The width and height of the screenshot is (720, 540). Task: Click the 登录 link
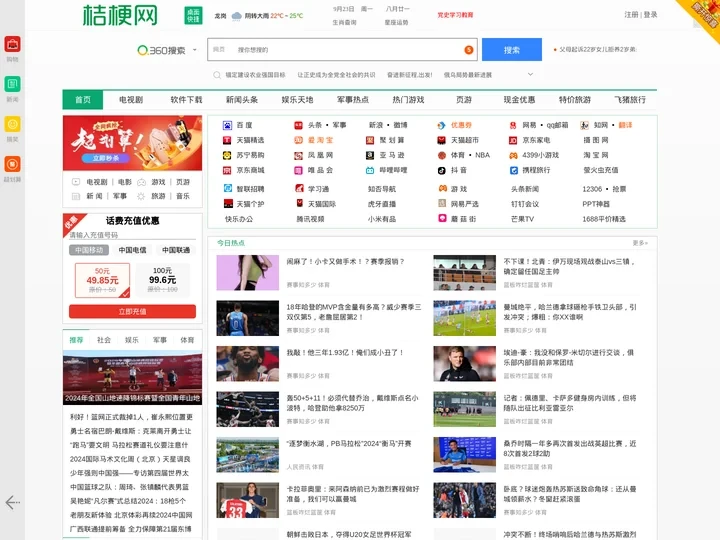point(650,15)
